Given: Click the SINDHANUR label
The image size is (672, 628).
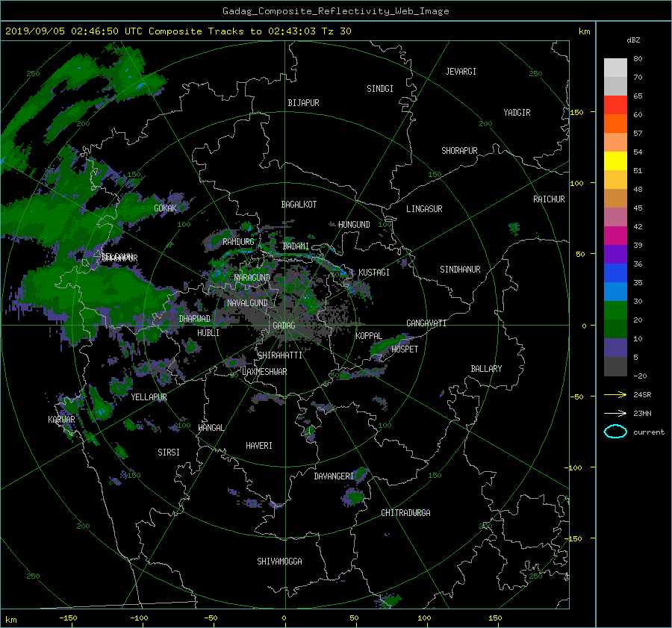Looking at the screenshot, I should pyautogui.click(x=460, y=270).
